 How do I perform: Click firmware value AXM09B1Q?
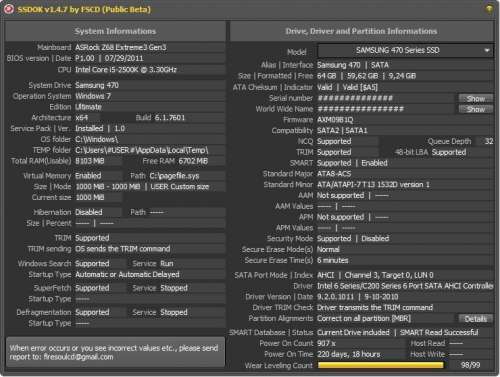click(x=335, y=120)
